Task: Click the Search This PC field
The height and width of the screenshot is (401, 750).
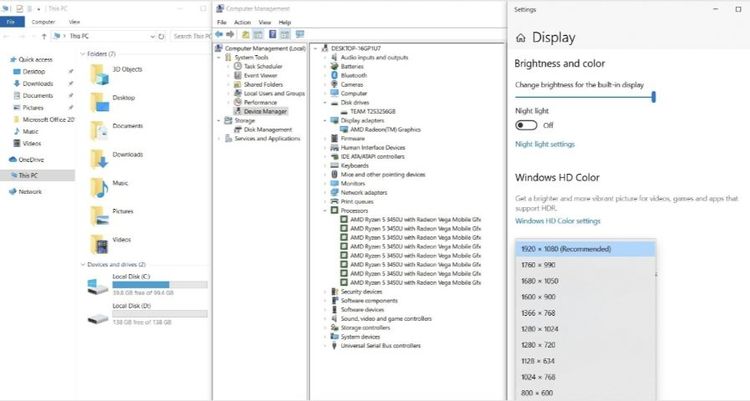Action: click(191, 36)
